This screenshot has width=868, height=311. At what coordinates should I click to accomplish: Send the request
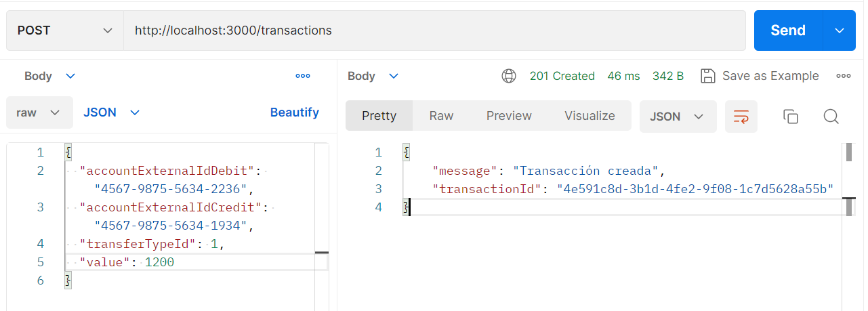tap(788, 30)
